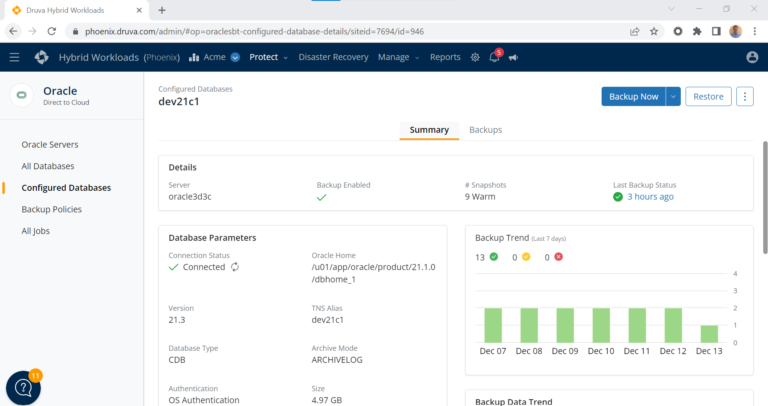
Task: Open the hamburger navigation menu
Action: point(14,57)
